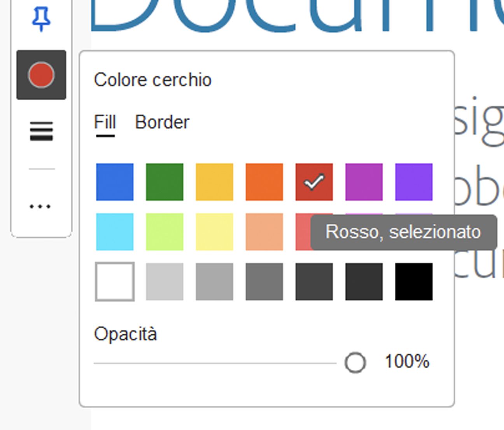The width and height of the screenshot is (504, 430).
Task: Select the magenta color swatch
Action: click(x=364, y=182)
